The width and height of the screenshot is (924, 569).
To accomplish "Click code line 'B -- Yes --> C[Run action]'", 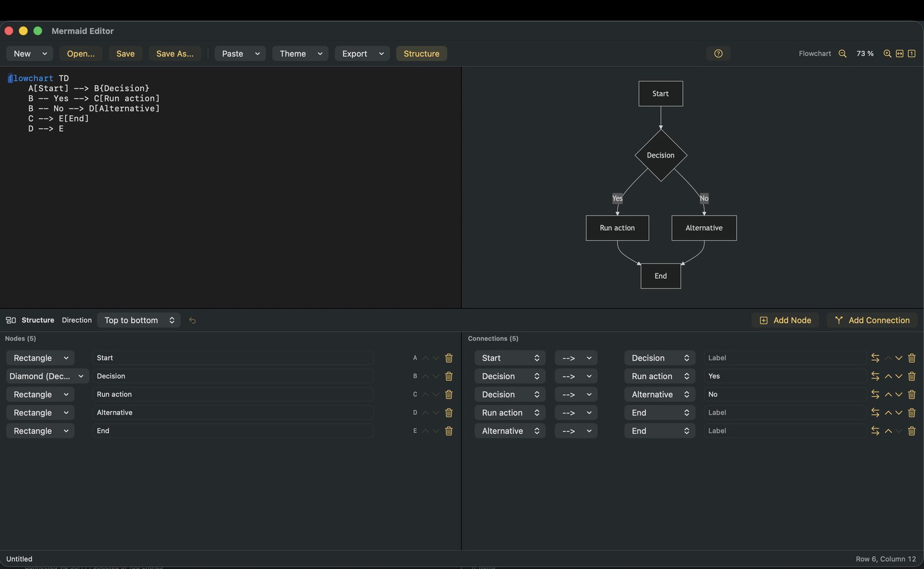I will (x=94, y=99).
